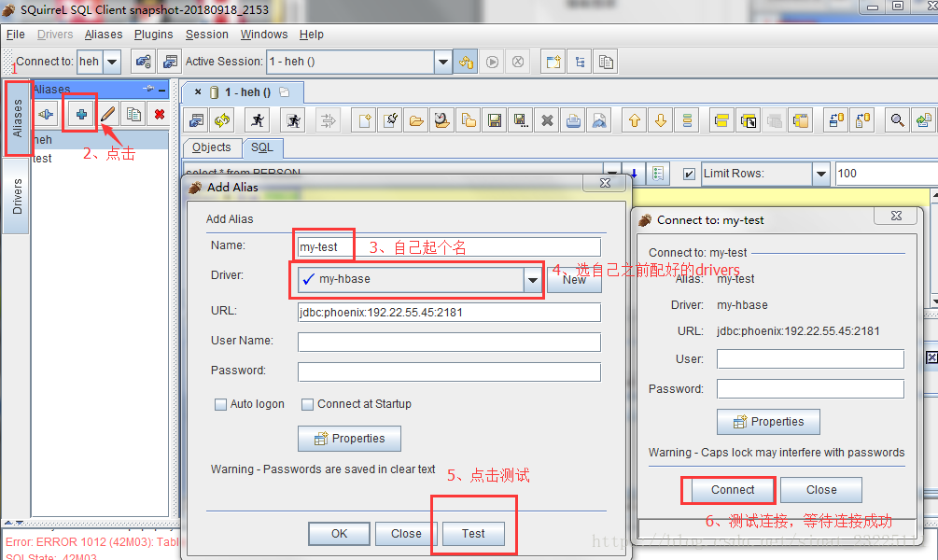Click the red X delete alias icon
The image size is (938, 560).
[x=159, y=114]
